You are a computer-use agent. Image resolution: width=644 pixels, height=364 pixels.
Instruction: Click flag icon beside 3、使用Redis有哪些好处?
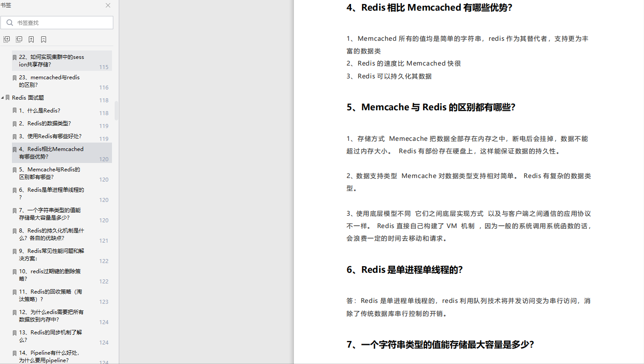15,136
